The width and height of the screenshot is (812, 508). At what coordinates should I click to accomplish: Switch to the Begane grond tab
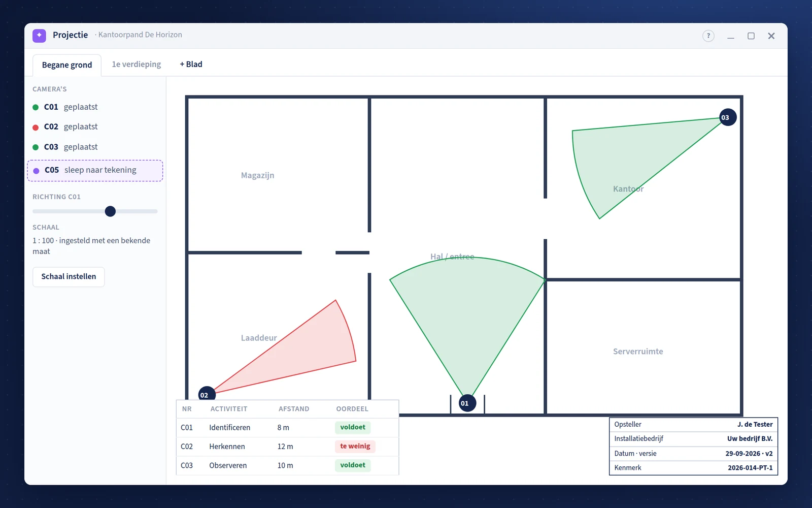(x=67, y=65)
